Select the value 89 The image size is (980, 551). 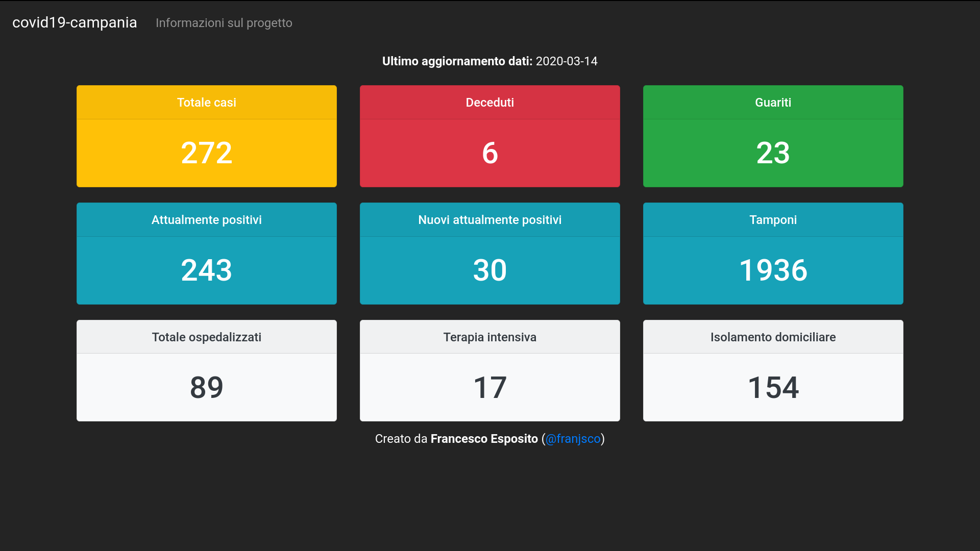tap(207, 387)
